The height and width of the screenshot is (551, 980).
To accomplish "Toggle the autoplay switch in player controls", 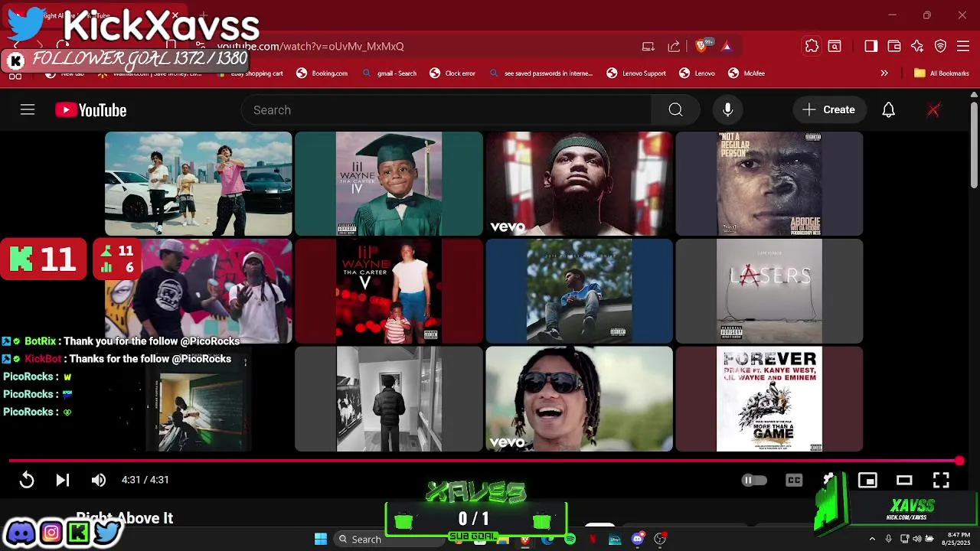I will tap(754, 480).
